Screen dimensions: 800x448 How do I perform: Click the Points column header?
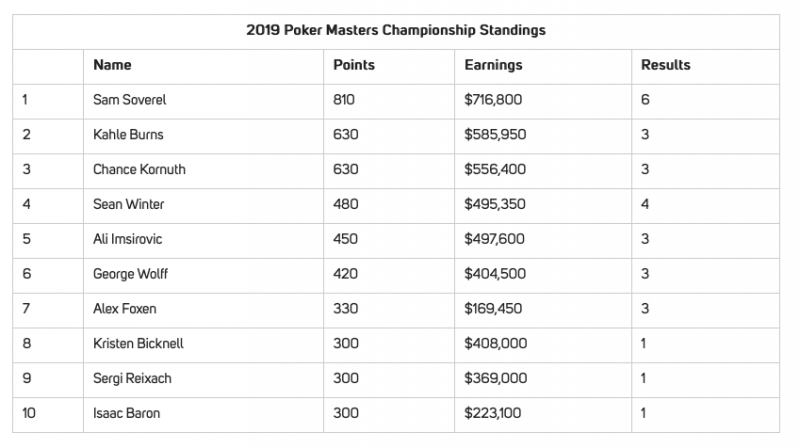[x=353, y=65]
